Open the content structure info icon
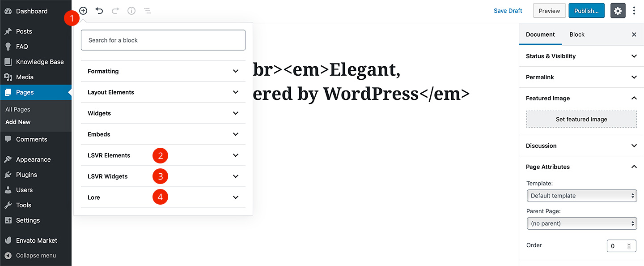Screen dimensions: 644x266 click(x=131, y=11)
